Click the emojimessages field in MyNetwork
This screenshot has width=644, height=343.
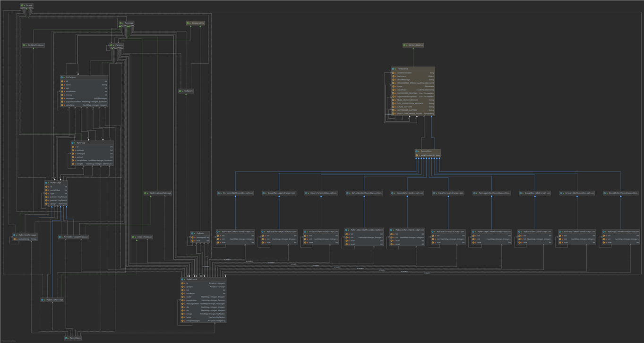coord(203,321)
